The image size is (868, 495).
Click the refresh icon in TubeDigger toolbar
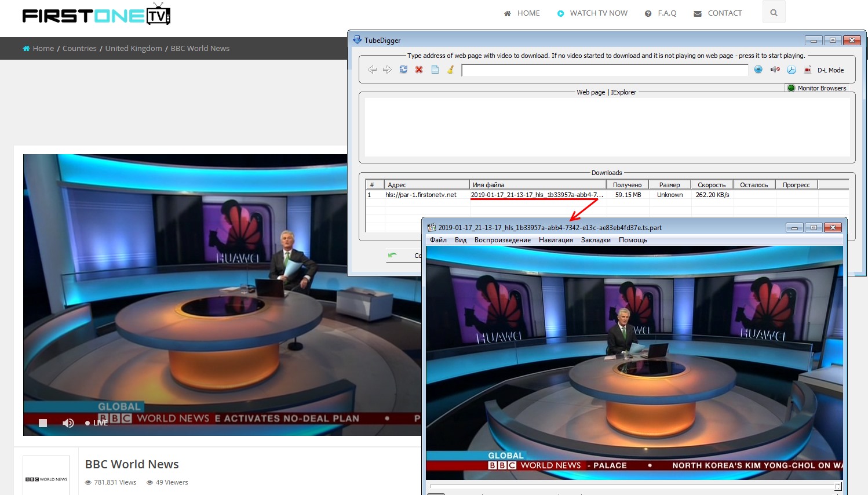[403, 70]
